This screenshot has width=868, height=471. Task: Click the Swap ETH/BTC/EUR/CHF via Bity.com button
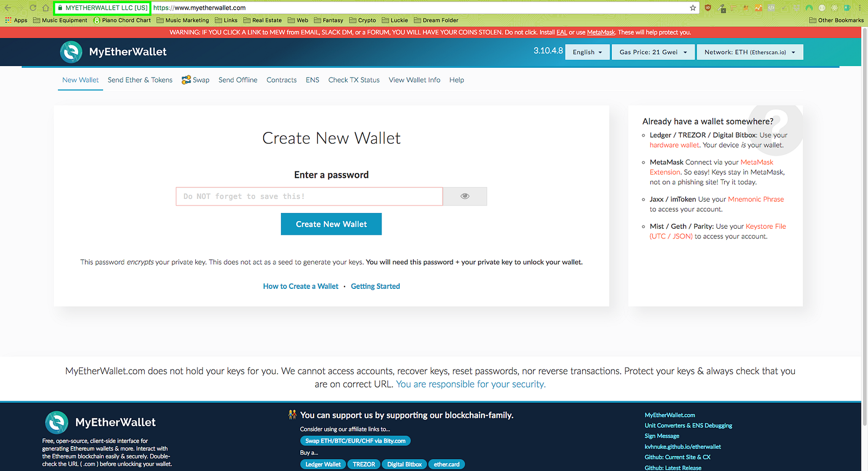tap(355, 441)
